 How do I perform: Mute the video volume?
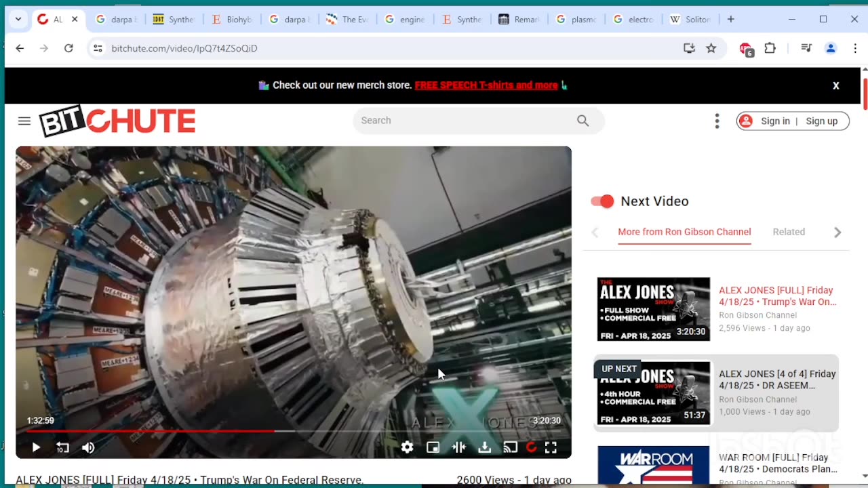click(x=88, y=447)
